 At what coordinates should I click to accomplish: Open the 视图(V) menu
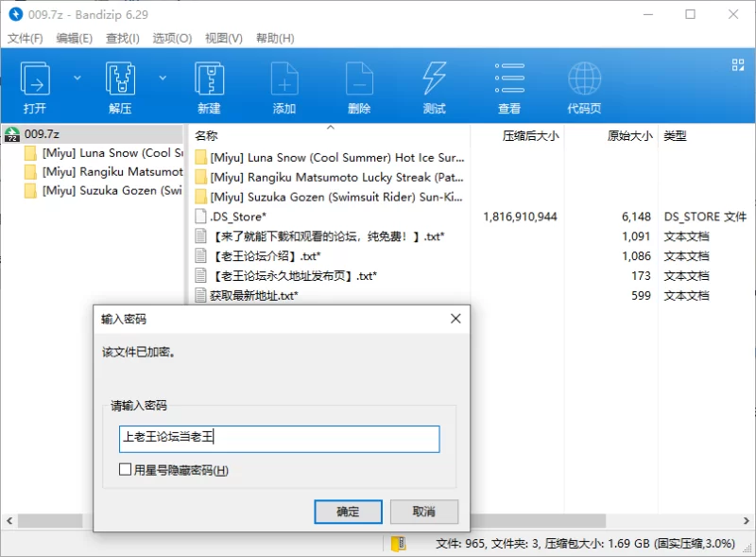coord(224,38)
